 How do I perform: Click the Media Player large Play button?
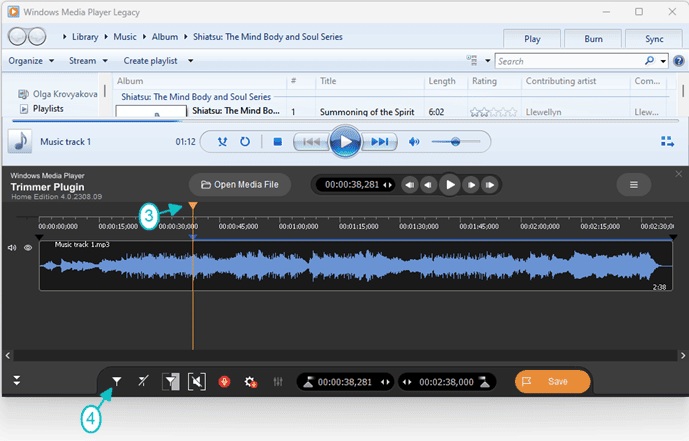345,141
